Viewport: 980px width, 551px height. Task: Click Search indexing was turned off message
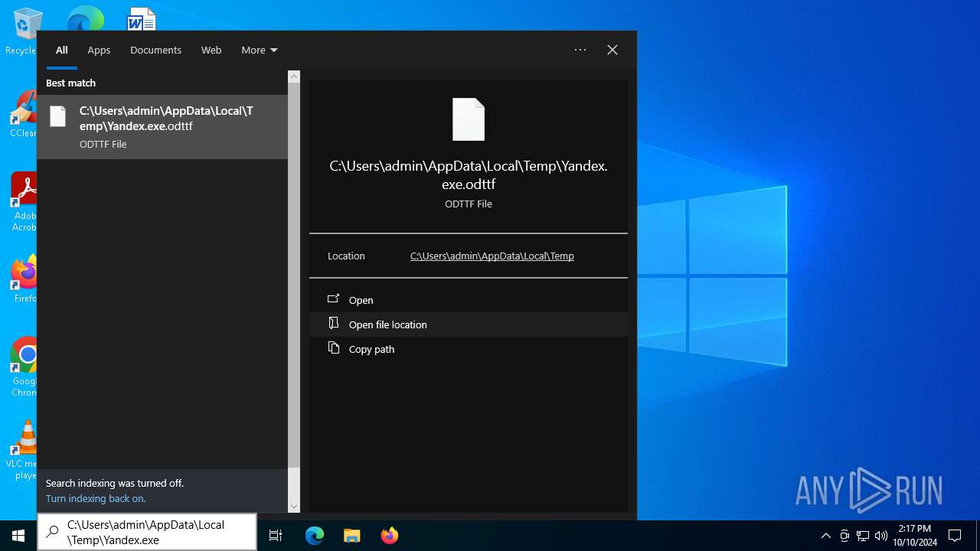(115, 484)
